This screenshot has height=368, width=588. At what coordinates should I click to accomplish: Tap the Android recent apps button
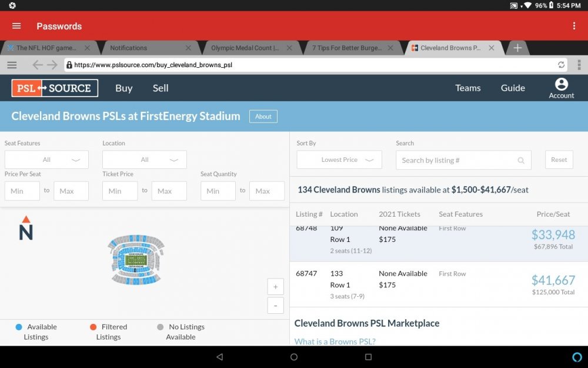pos(368,357)
